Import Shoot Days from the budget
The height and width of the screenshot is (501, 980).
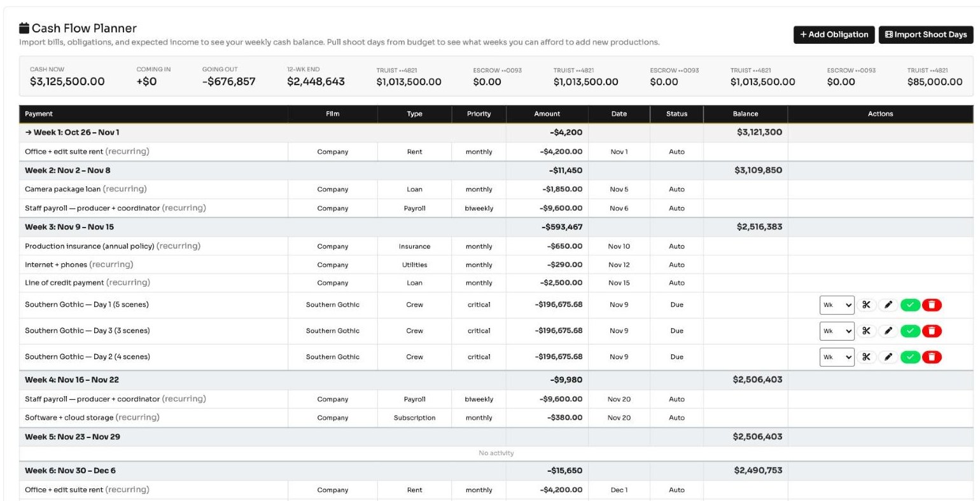tap(926, 35)
